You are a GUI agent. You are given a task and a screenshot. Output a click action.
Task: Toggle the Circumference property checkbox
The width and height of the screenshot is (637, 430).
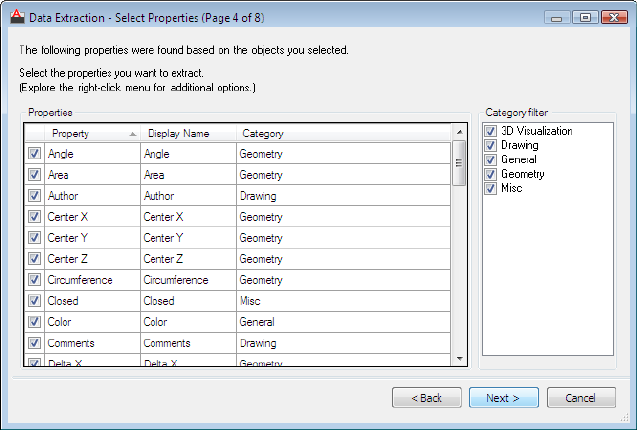[x=34, y=280]
